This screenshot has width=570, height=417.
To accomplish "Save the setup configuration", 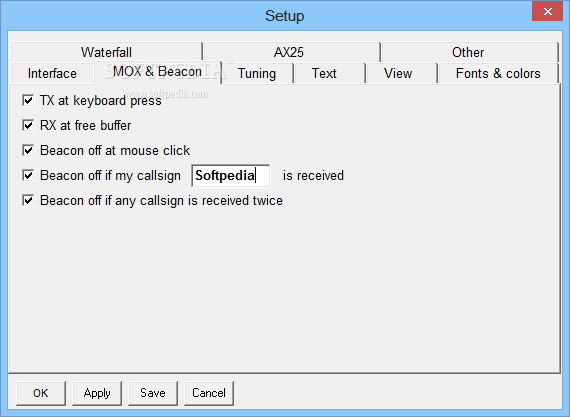I will tap(153, 393).
